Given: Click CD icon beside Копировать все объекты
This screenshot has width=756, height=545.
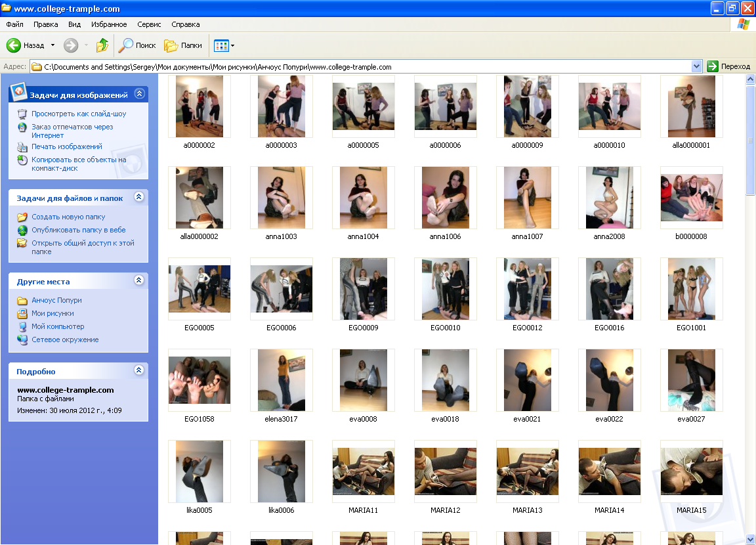Looking at the screenshot, I should [22, 160].
